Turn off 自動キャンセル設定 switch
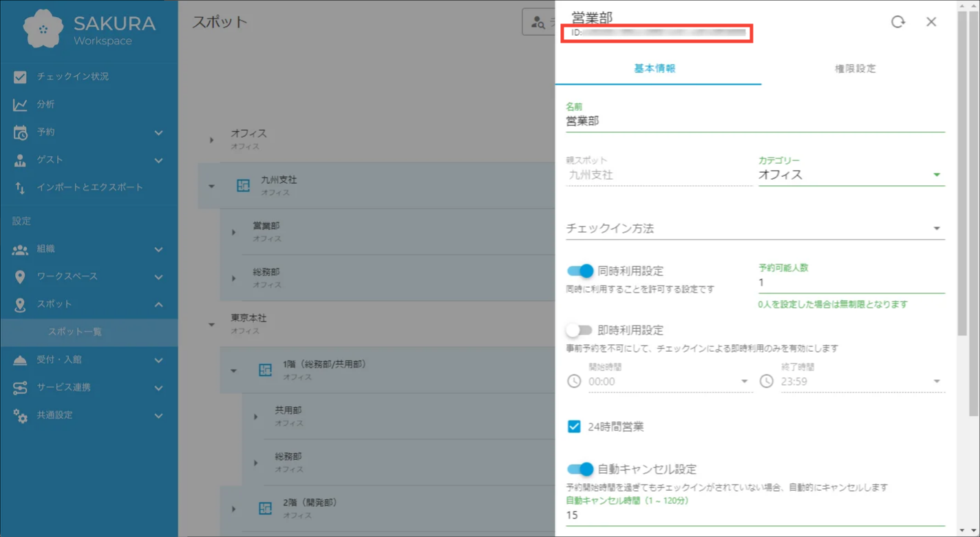980x537 pixels. [x=579, y=470]
